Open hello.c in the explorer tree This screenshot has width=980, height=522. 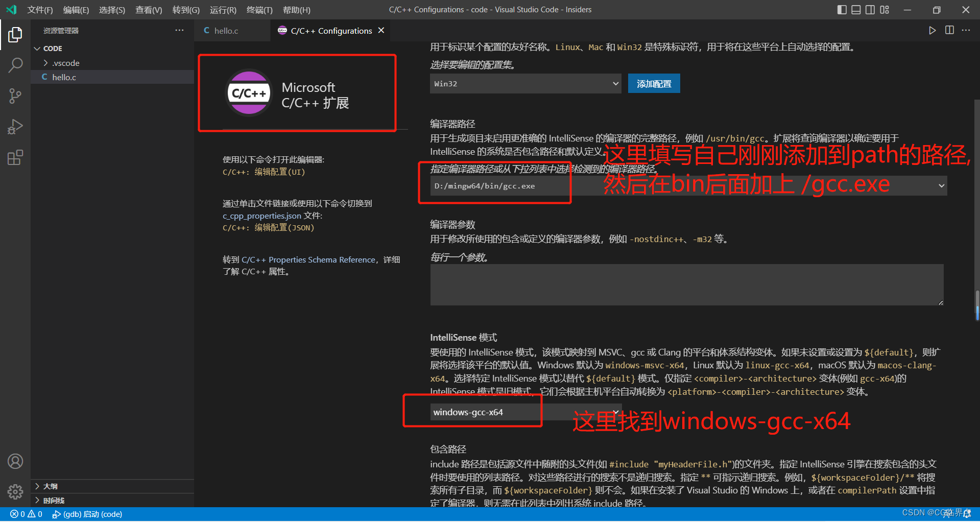112,77
